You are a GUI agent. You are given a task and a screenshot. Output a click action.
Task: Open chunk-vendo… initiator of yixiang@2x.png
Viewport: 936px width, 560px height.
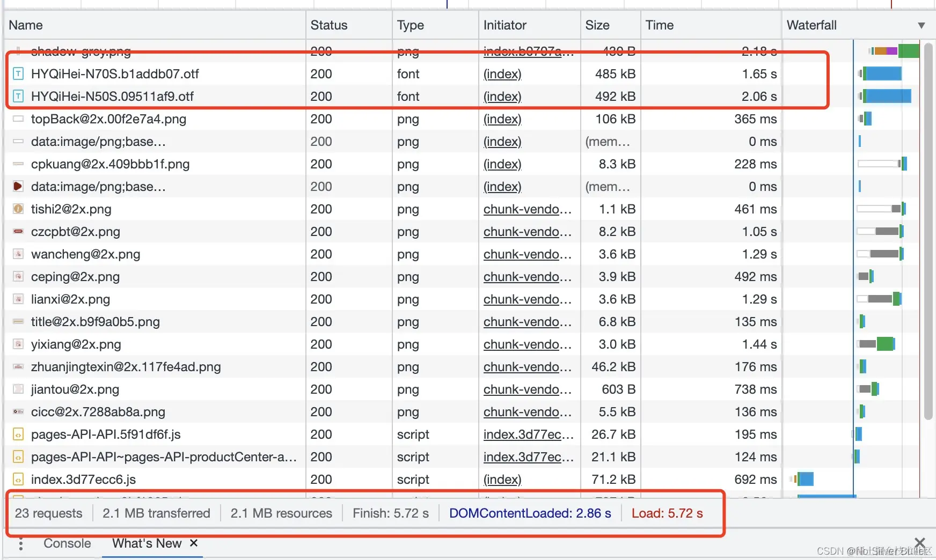[x=528, y=344]
